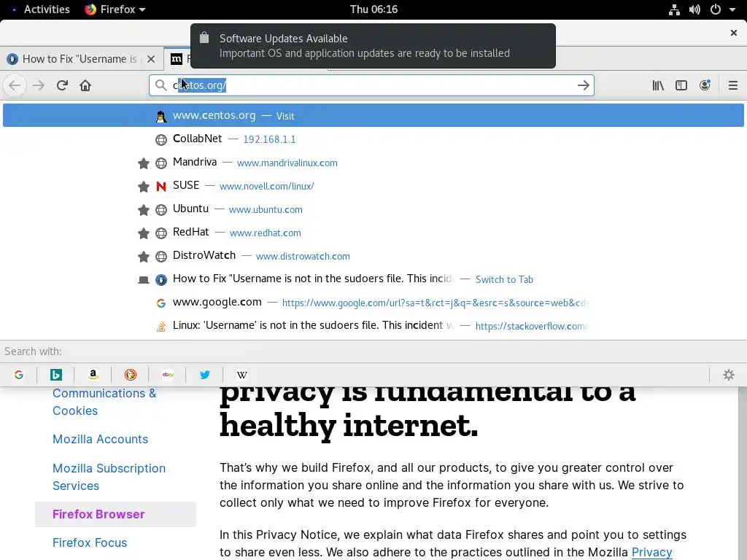Switch to Tab for sudoers file suggestion
The height and width of the screenshot is (560, 747).
click(373, 279)
